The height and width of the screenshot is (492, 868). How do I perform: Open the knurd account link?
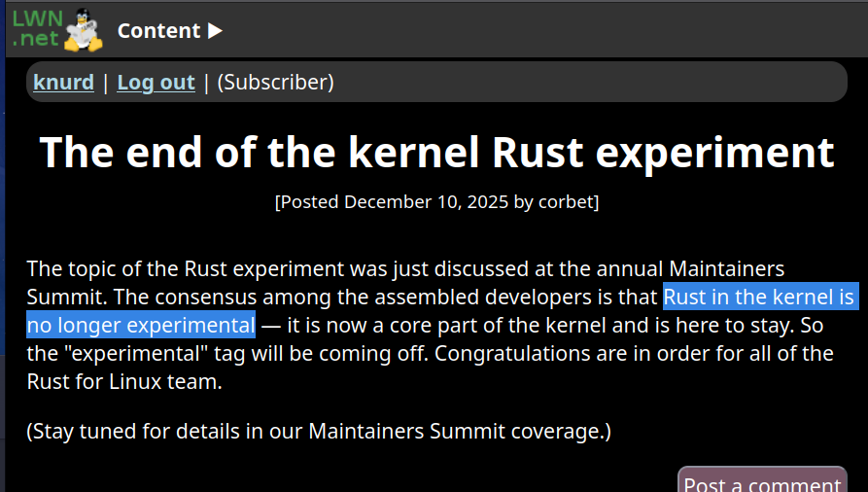coord(63,83)
